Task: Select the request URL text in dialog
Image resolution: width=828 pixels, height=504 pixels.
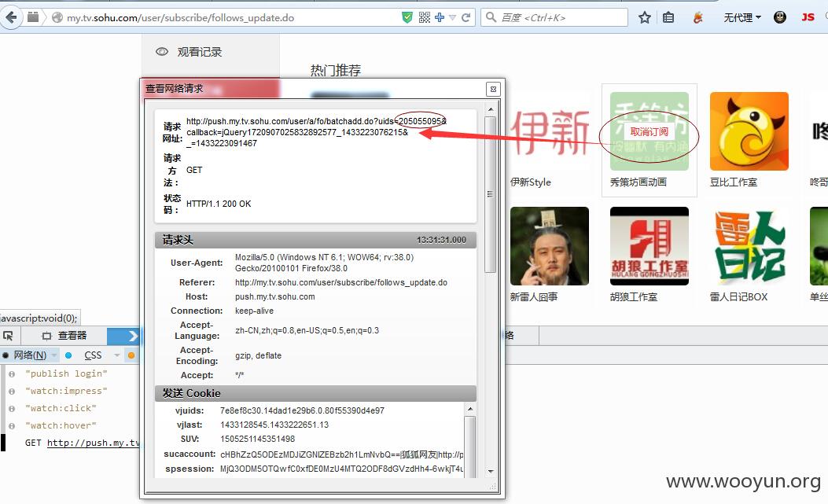Action: click(316, 132)
